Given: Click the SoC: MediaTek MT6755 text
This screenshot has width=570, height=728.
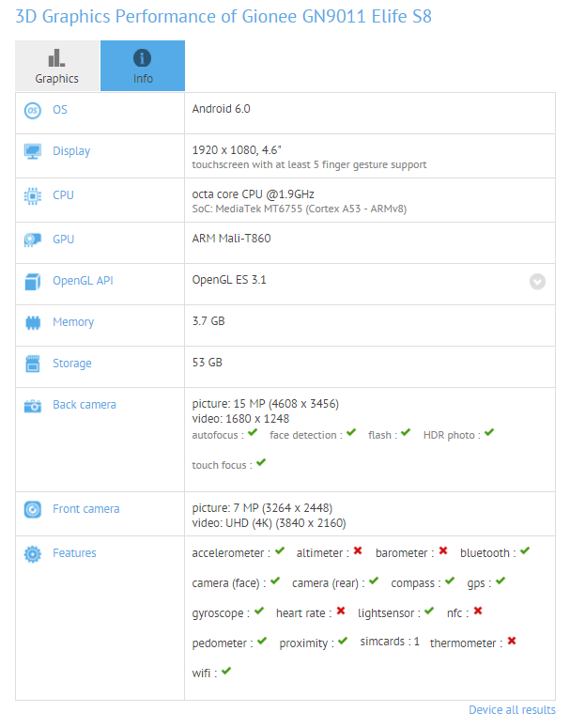Looking at the screenshot, I should [300, 209].
